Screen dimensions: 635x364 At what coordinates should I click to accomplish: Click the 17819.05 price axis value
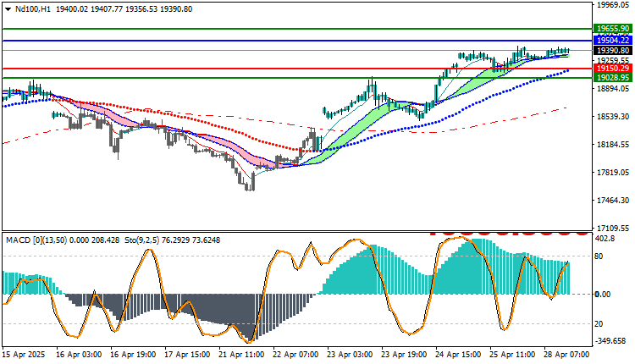pos(613,172)
